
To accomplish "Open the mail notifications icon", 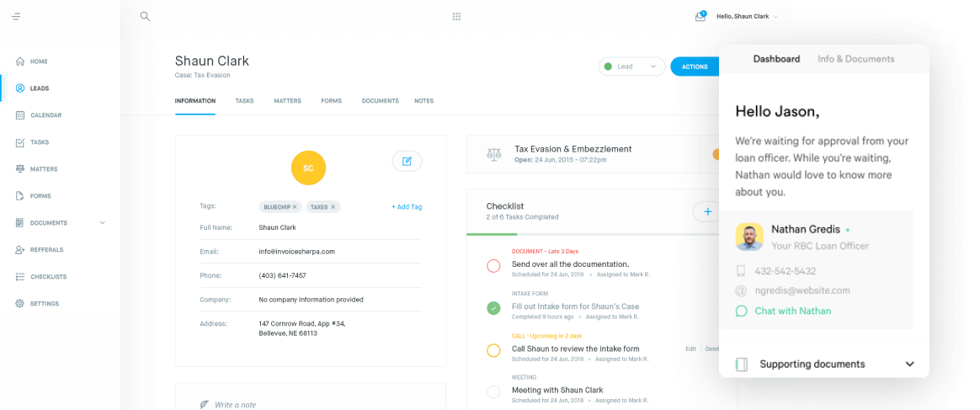I will pyautogui.click(x=700, y=16).
